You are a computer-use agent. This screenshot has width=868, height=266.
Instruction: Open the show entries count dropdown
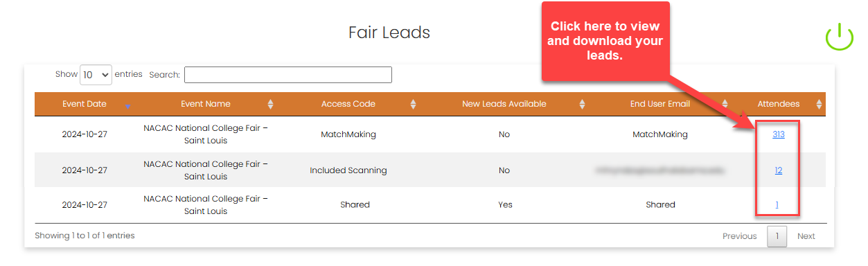pos(96,75)
